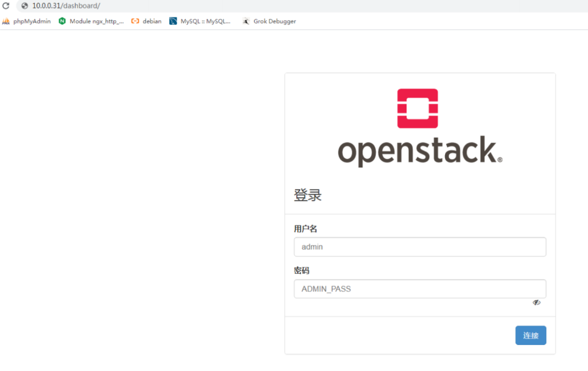Image resolution: width=588 pixels, height=371 pixels.
Task: Click the openstack wordmark text
Action: [x=420, y=151]
